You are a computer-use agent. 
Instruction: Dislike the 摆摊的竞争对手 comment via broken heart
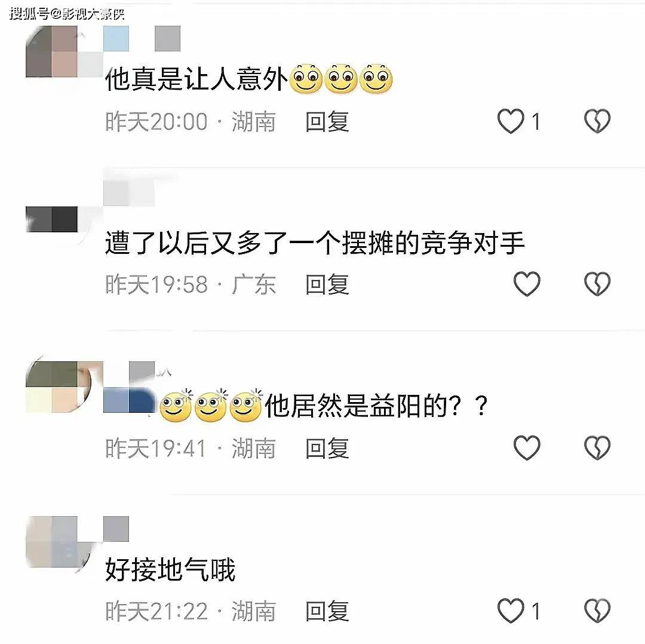coord(597,284)
